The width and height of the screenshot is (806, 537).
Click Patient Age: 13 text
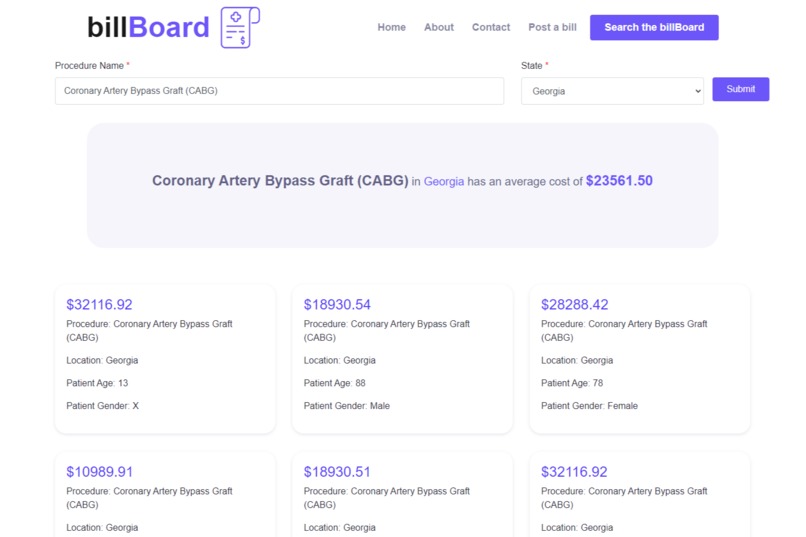coord(97,383)
